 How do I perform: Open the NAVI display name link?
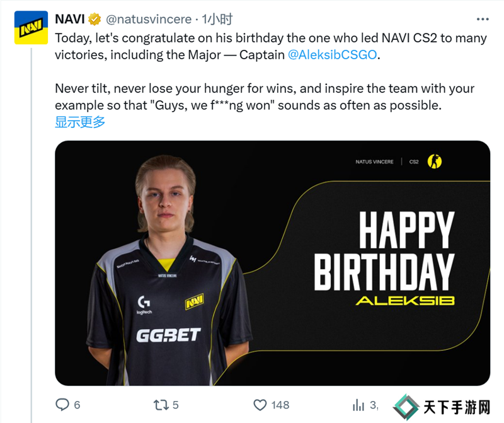click(x=70, y=18)
